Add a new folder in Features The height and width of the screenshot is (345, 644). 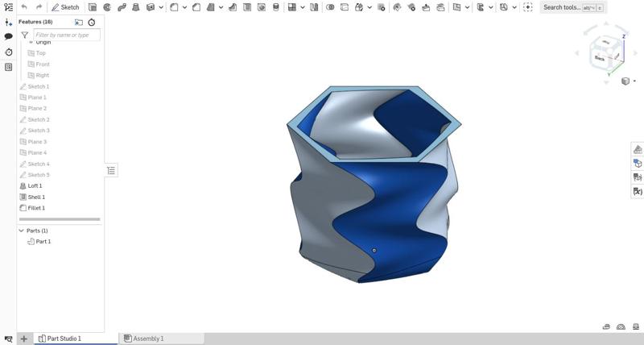pyautogui.click(x=78, y=23)
